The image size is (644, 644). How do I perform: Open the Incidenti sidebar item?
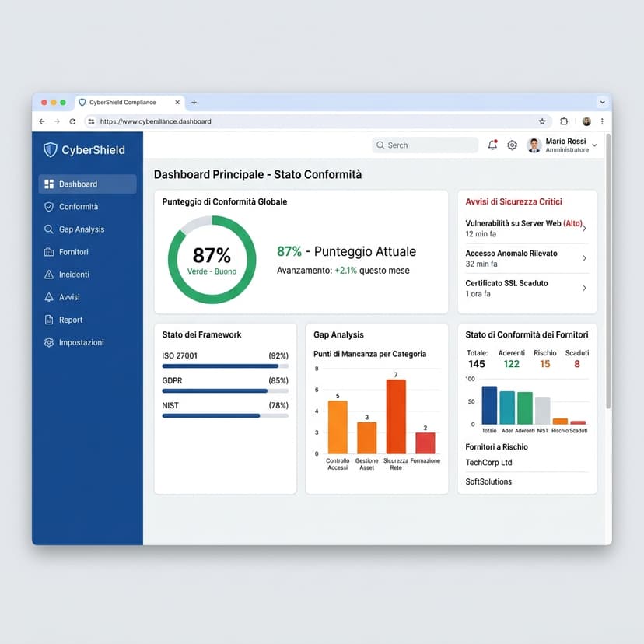pyautogui.click(x=87, y=275)
